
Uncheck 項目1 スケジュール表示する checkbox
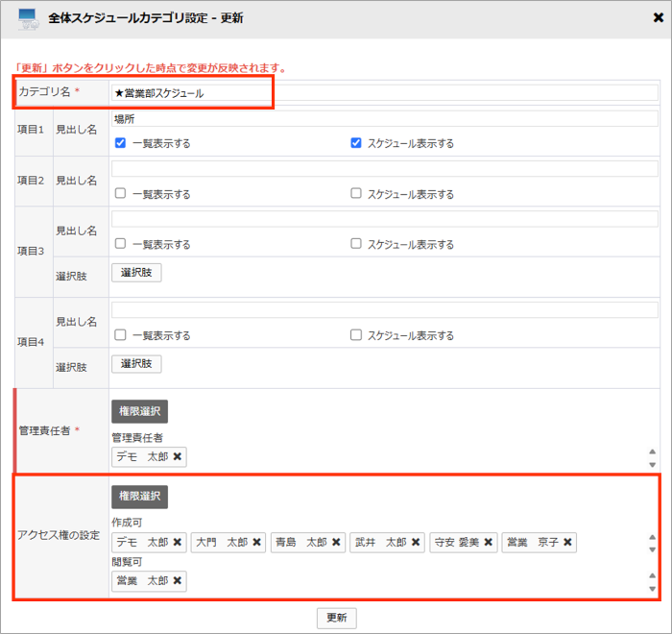click(x=356, y=143)
